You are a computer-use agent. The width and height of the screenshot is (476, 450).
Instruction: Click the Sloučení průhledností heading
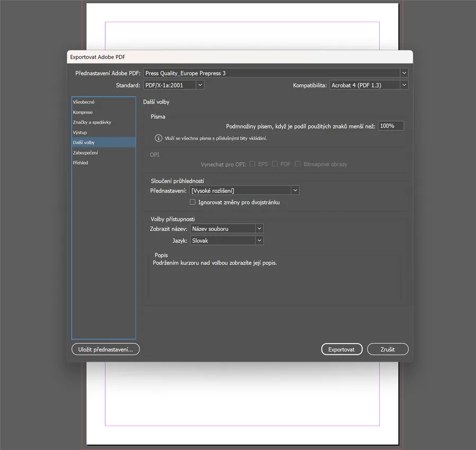(x=177, y=181)
